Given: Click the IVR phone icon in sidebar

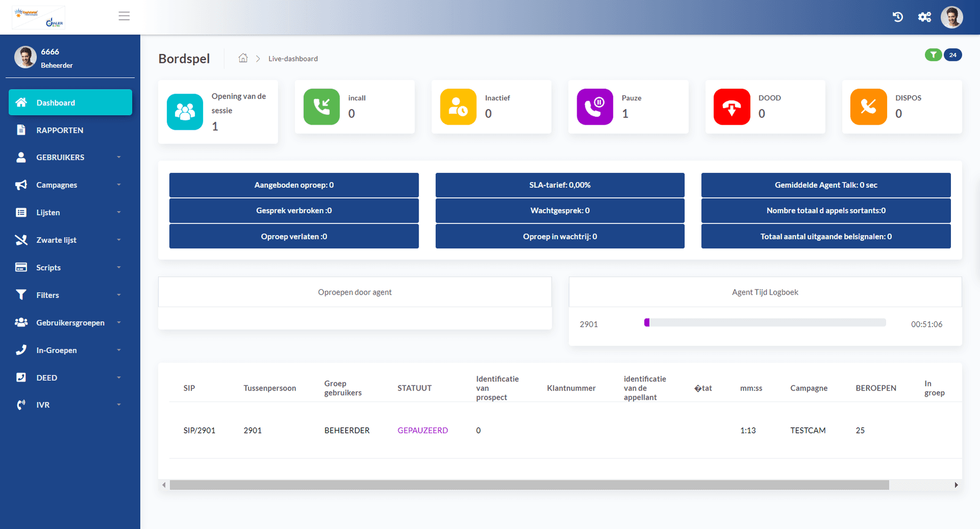Looking at the screenshot, I should pyautogui.click(x=21, y=404).
